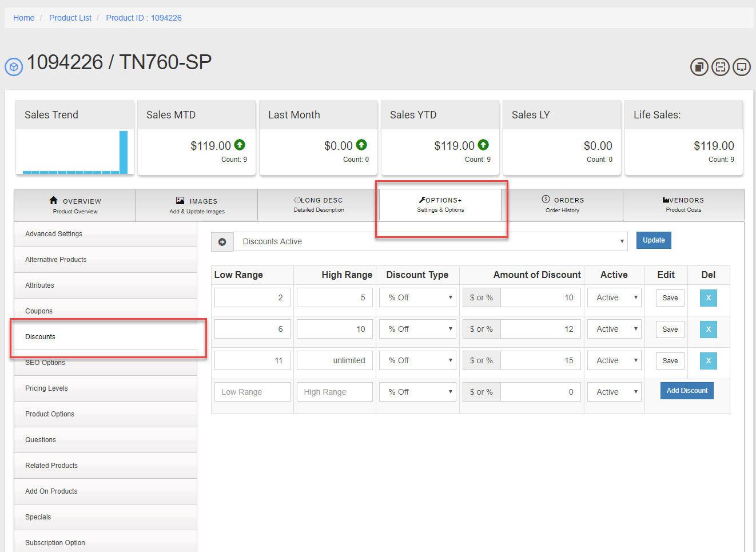The image size is (756, 552).
Task: Select Pricing Levels in the sidebar
Action: click(46, 388)
